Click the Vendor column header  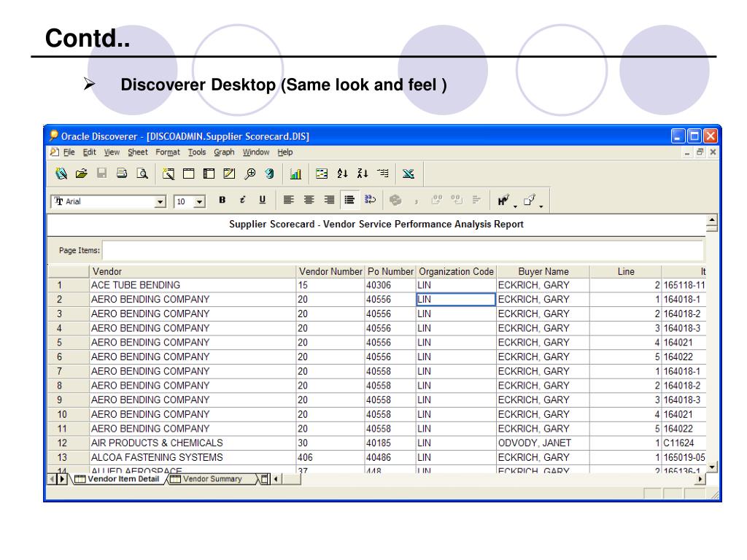tap(193, 271)
